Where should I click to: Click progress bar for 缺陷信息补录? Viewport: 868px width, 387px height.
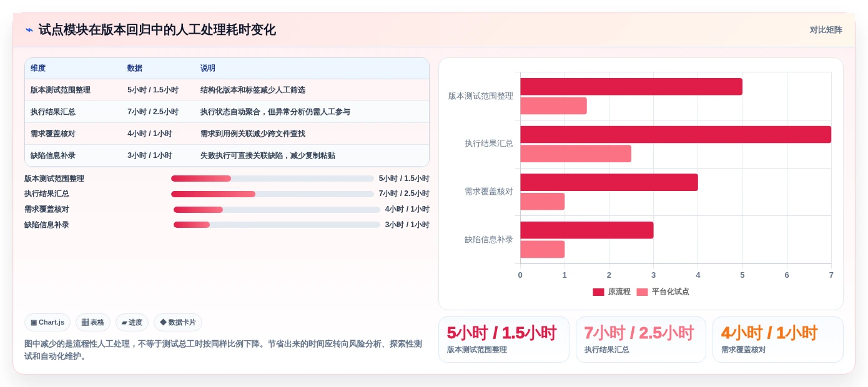pyautogui.click(x=277, y=225)
